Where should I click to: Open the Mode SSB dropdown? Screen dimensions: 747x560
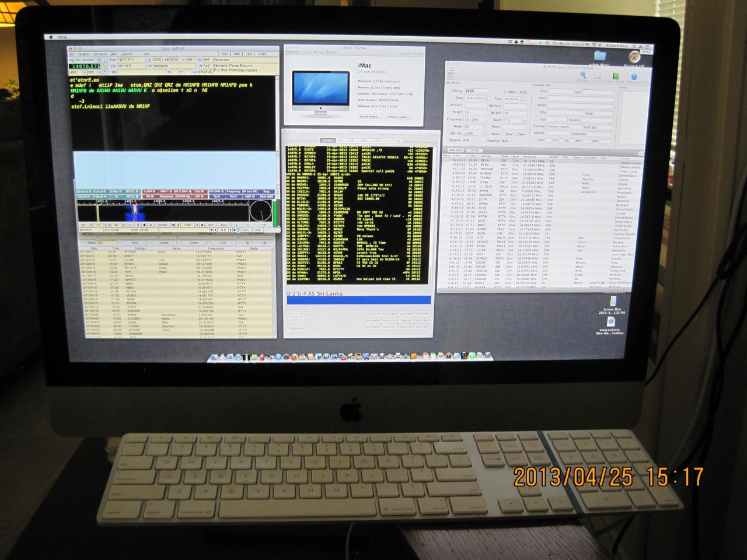tap(475, 127)
